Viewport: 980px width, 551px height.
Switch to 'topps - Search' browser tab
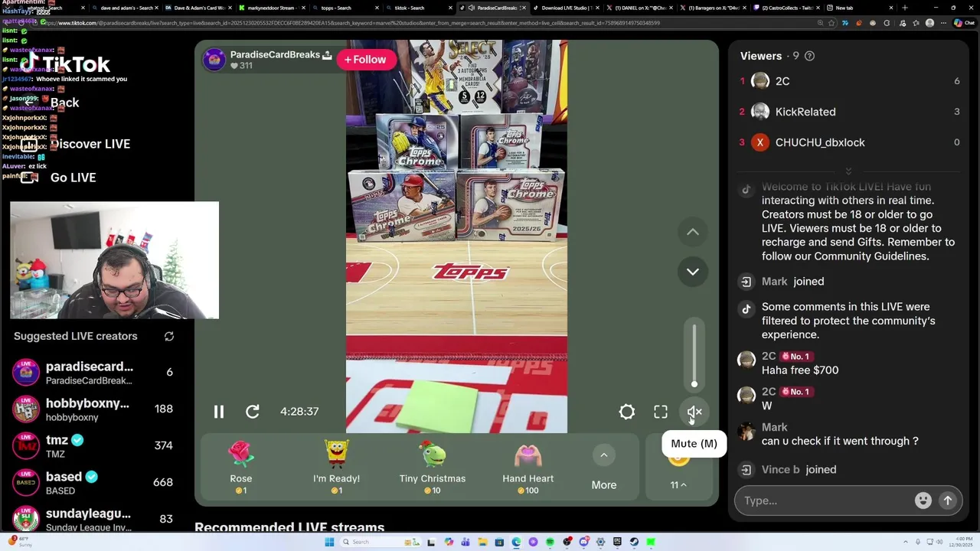pos(345,8)
